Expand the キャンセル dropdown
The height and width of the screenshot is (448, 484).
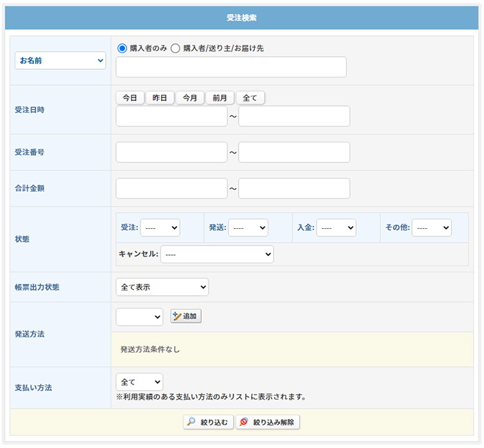217,254
